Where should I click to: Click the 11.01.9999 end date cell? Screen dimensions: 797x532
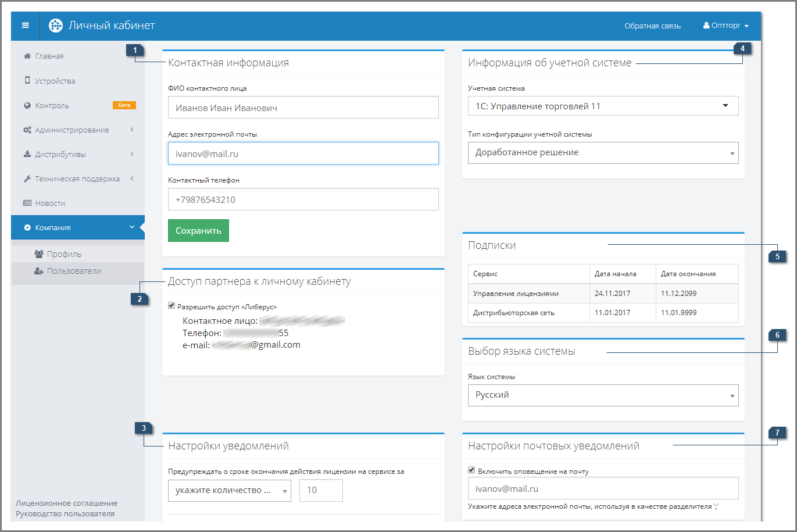(x=697, y=313)
